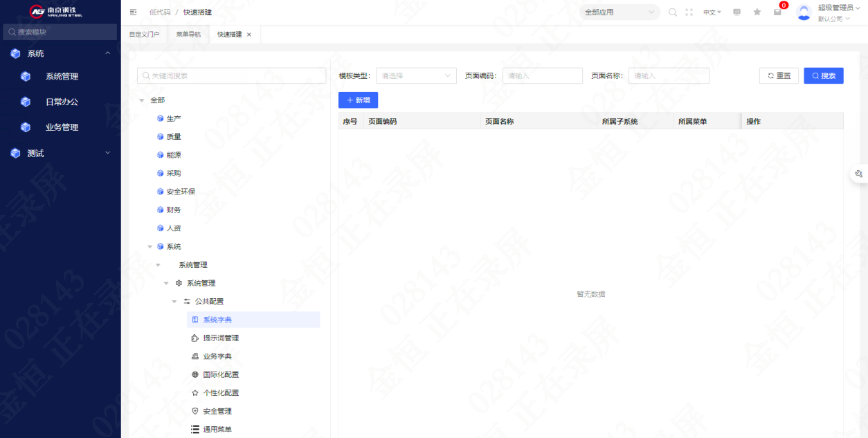Click the book icon beside 系统字典

click(195, 320)
